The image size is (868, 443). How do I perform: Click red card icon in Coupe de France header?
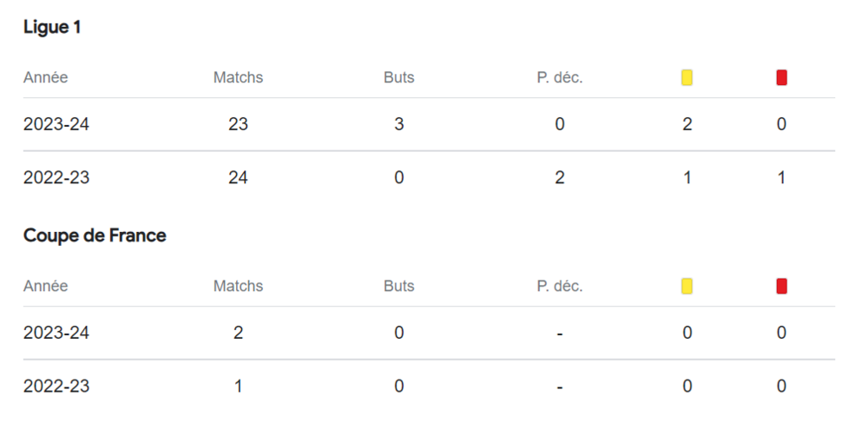[781, 287]
